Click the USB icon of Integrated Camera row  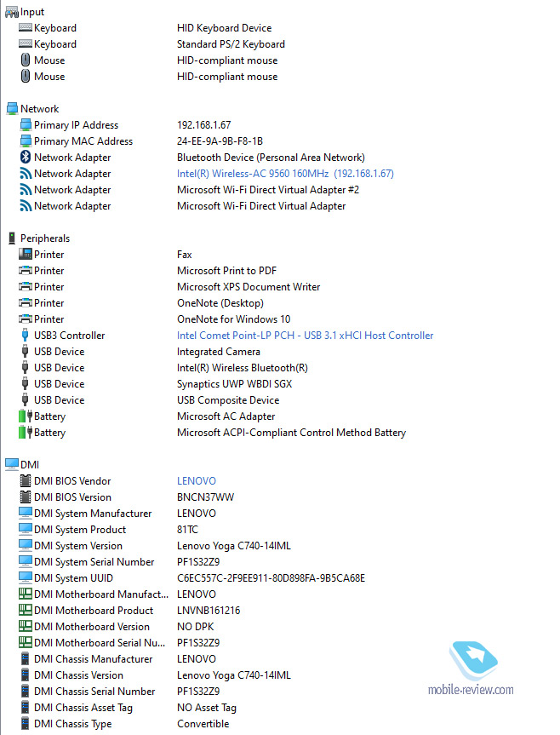[26, 352]
